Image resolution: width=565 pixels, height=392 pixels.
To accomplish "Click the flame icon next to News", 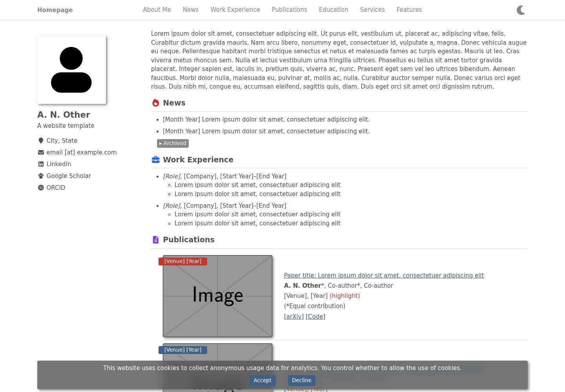I will click(156, 103).
